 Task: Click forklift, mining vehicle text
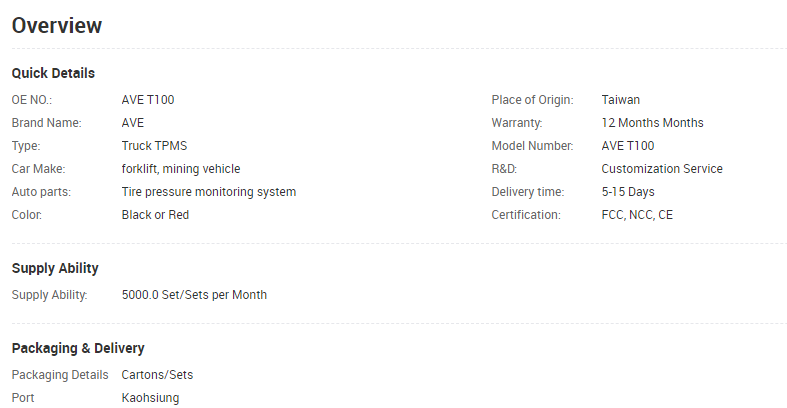181,169
